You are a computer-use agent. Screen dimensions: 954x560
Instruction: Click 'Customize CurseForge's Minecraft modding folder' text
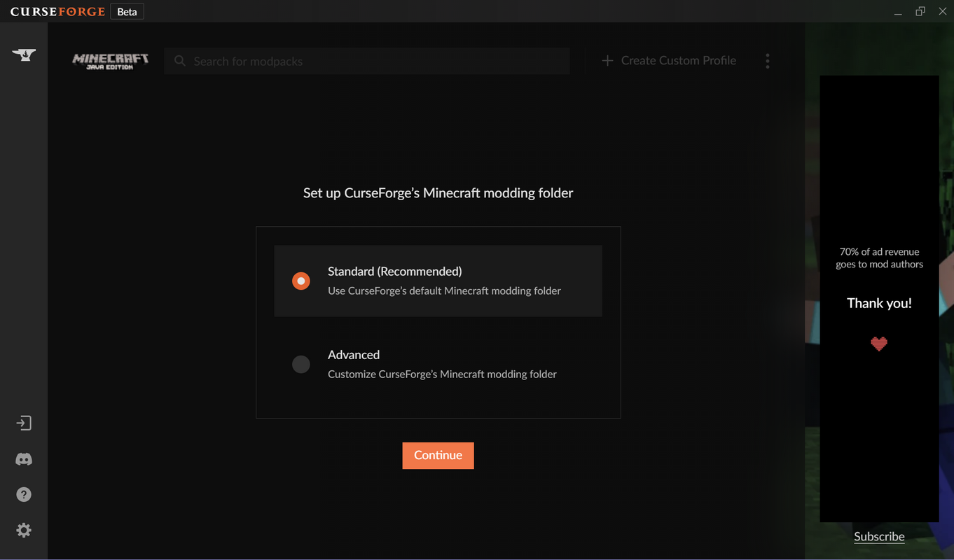click(x=442, y=374)
